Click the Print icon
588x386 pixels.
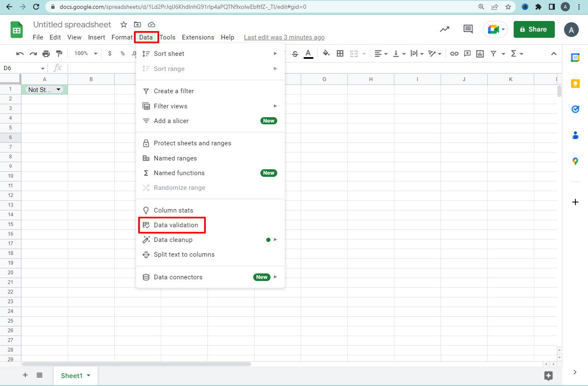(x=46, y=54)
